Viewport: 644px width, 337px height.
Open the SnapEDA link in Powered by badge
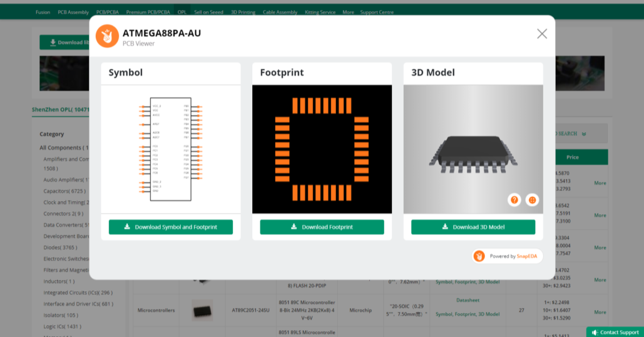coord(527,256)
